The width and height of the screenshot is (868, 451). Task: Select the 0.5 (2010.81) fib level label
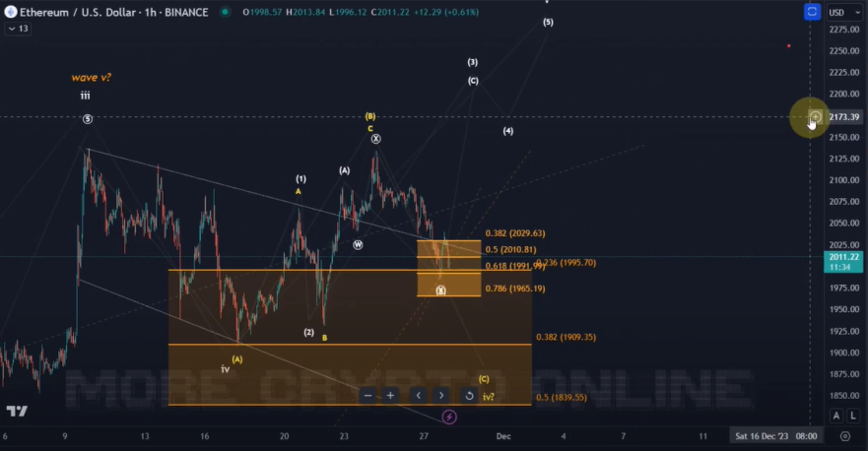[511, 249]
